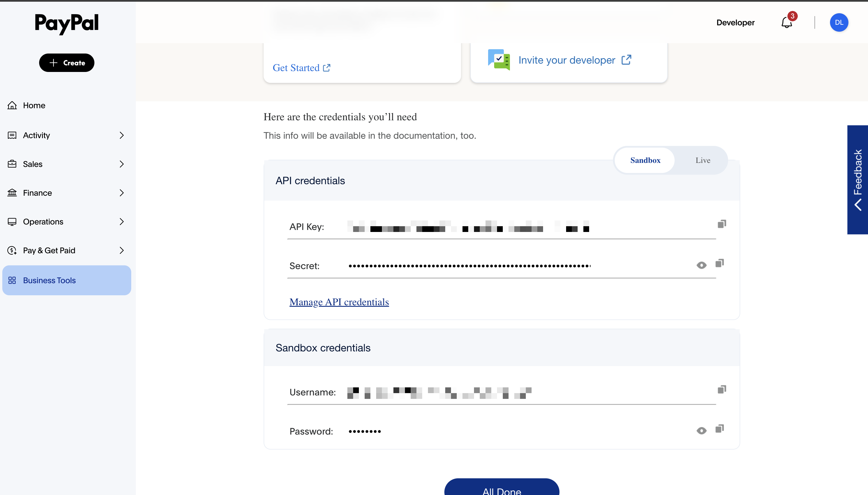Screen dimensions: 868x495
Task: Click Get Started external link icon
Action: pyautogui.click(x=327, y=68)
